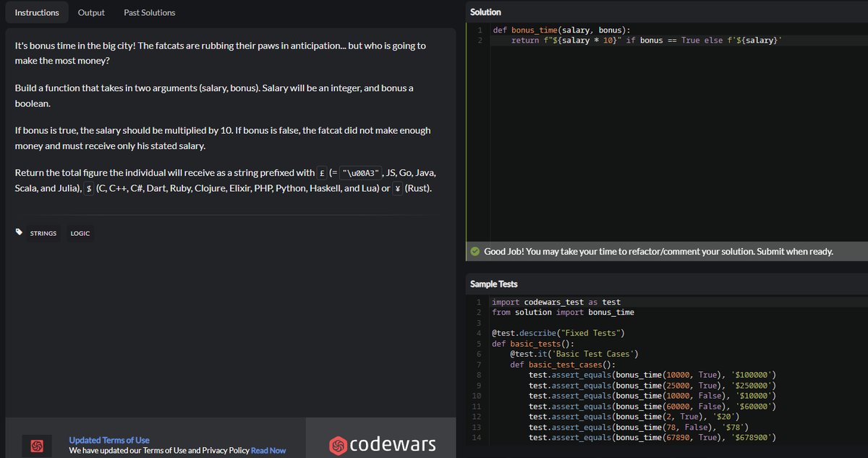Screen dimensions: 868x458
Task: Click the import codewars_test line
Action: coord(556,302)
